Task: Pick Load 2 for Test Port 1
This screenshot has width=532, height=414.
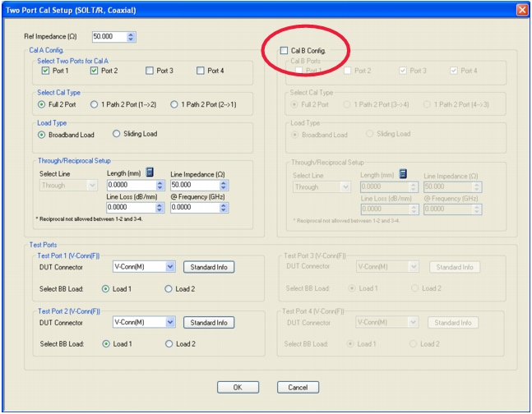Action: tap(169, 288)
